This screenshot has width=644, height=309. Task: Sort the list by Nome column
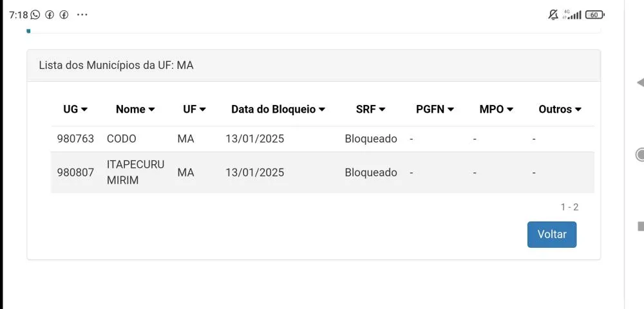135,109
